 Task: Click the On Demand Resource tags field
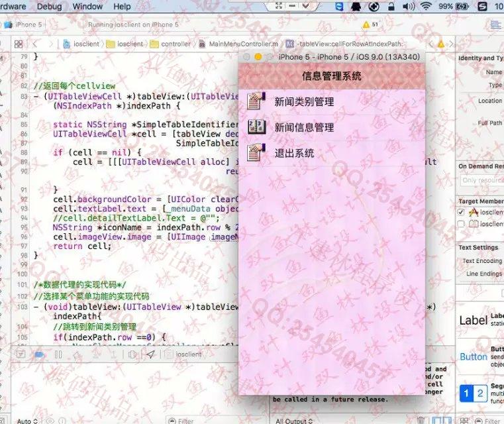click(x=481, y=180)
